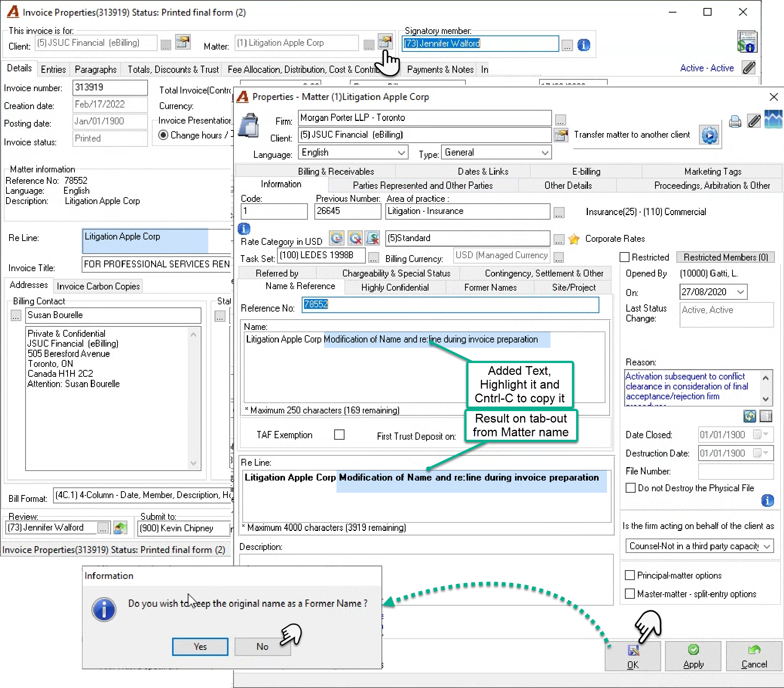Click No in the Information dialog
784x688 pixels.
point(262,646)
